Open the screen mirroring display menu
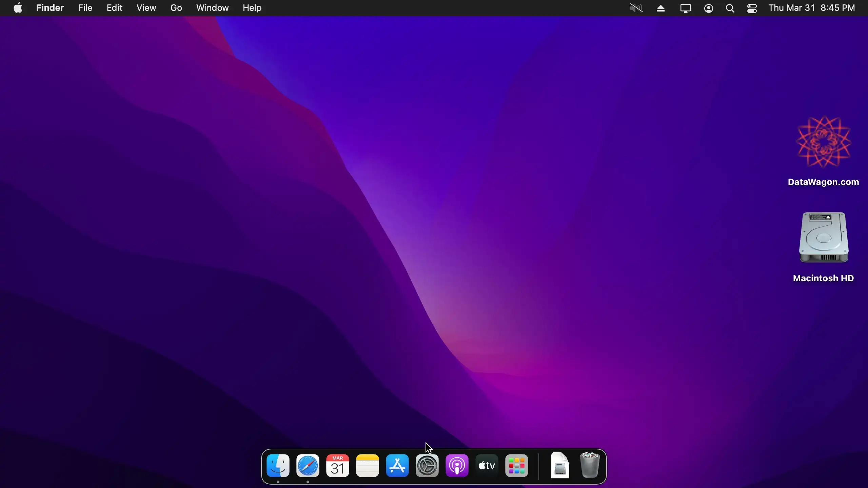The width and height of the screenshot is (868, 488). point(685,8)
